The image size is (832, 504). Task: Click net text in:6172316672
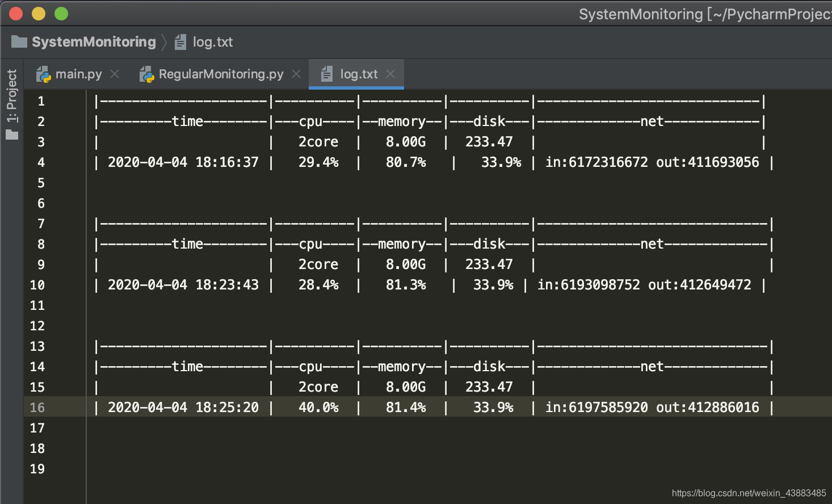[596, 162]
